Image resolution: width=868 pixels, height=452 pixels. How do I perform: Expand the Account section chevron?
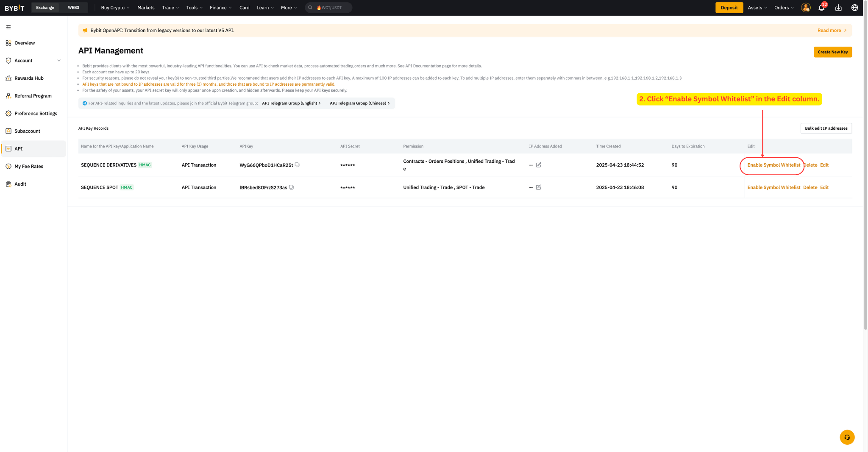click(x=59, y=61)
